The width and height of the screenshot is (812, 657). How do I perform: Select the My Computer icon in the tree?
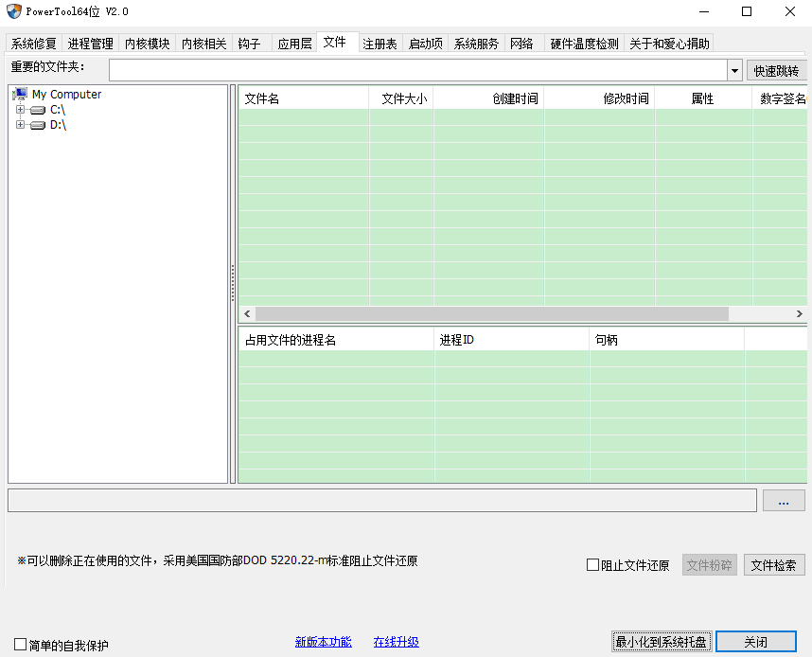pyautogui.click(x=19, y=94)
